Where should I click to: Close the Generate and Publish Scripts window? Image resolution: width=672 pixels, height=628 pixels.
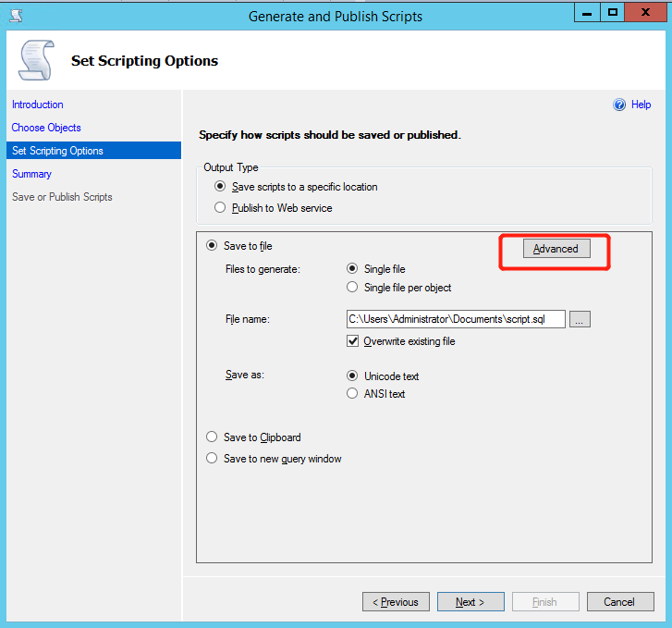[645, 12]
